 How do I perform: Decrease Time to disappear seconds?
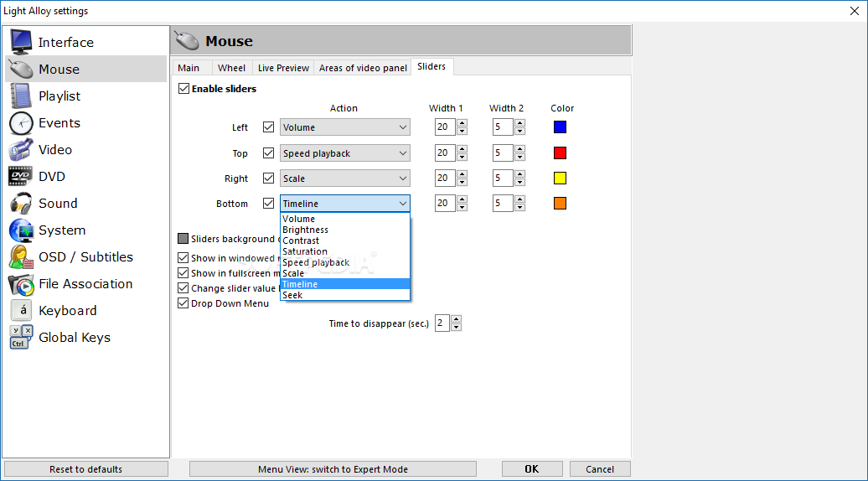(456, 327)
